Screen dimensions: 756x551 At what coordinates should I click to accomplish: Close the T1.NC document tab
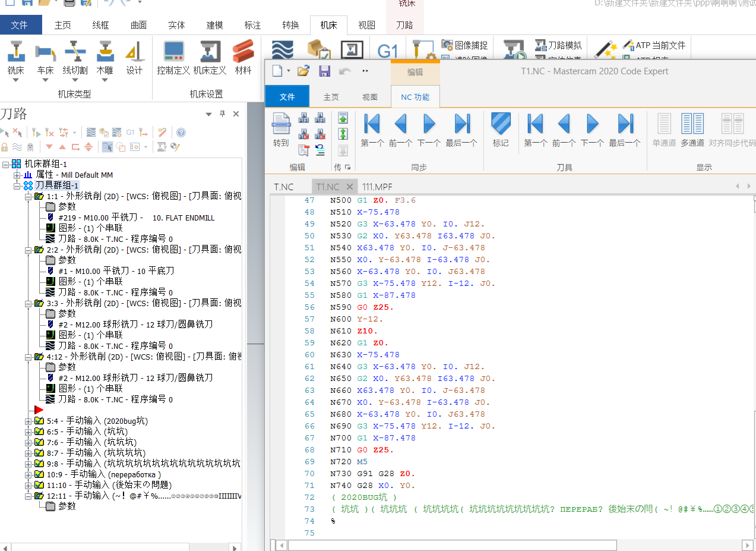350,187
